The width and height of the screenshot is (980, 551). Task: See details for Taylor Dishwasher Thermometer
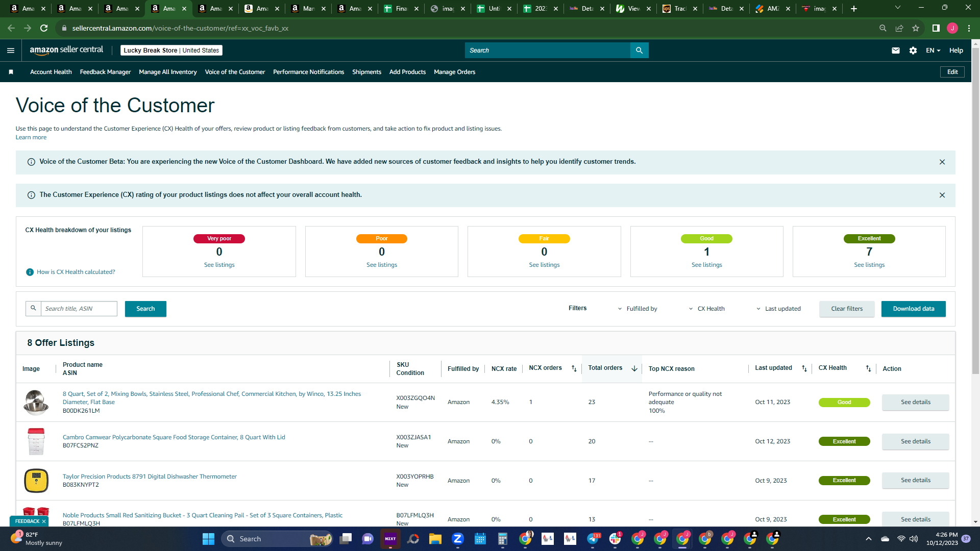[915, 480]
